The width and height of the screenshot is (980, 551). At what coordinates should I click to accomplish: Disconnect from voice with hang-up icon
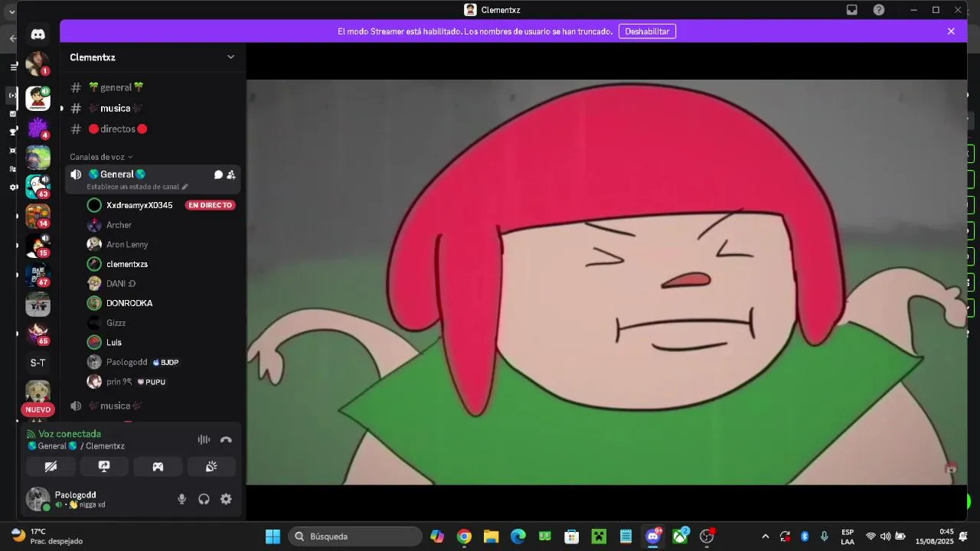(x=226, y=439)
